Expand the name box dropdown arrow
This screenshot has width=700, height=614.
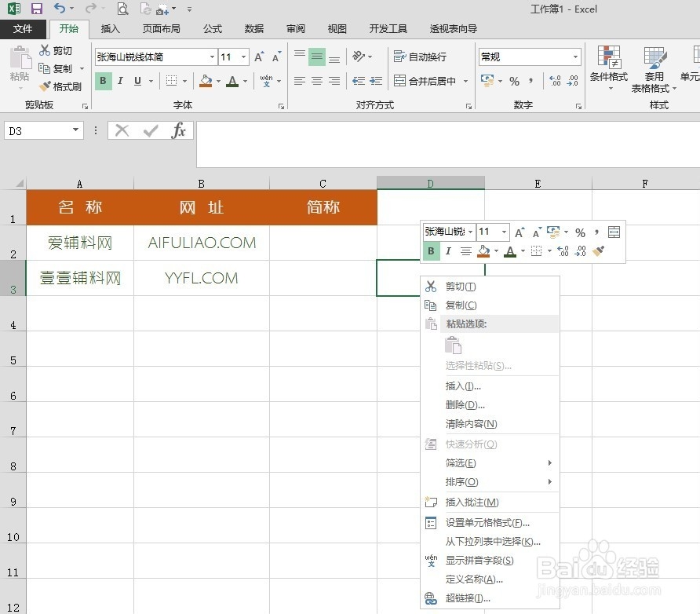click(76, 130)
